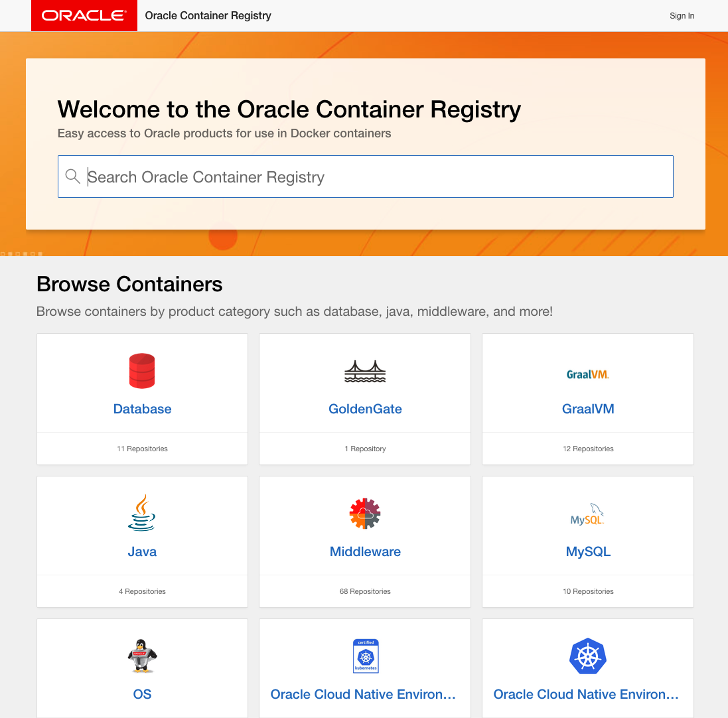Viewport: 728px width, 718px height.
Task: Open the MySQL category link
Action: pos(588,551)
